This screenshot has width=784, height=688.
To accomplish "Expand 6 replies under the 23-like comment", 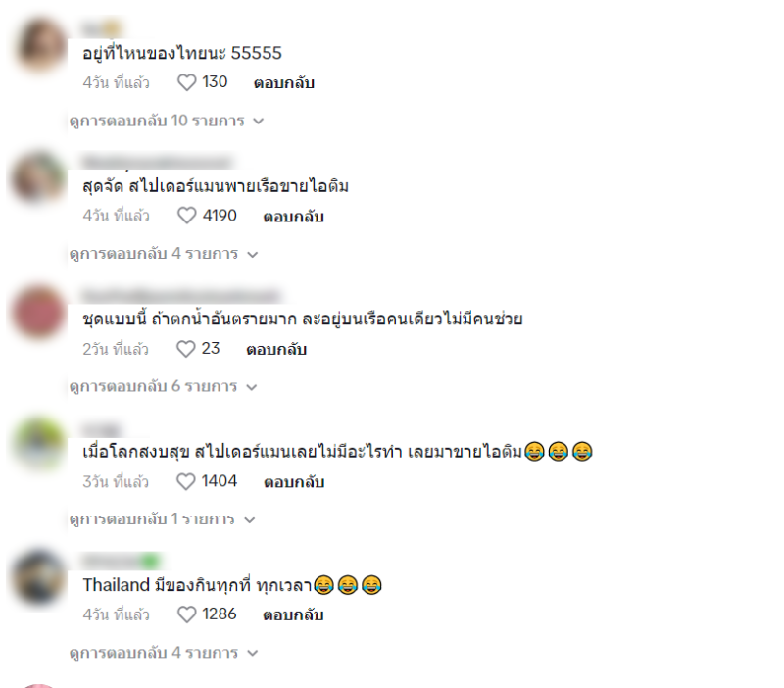I will pyautogui.click(x=163, y=386).
